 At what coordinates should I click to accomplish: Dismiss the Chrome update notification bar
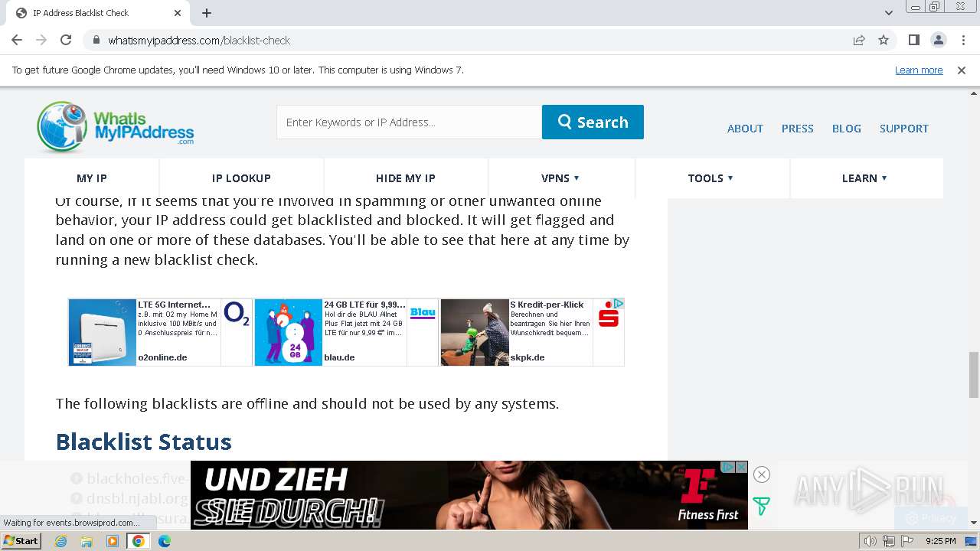[x=962, y=70]
